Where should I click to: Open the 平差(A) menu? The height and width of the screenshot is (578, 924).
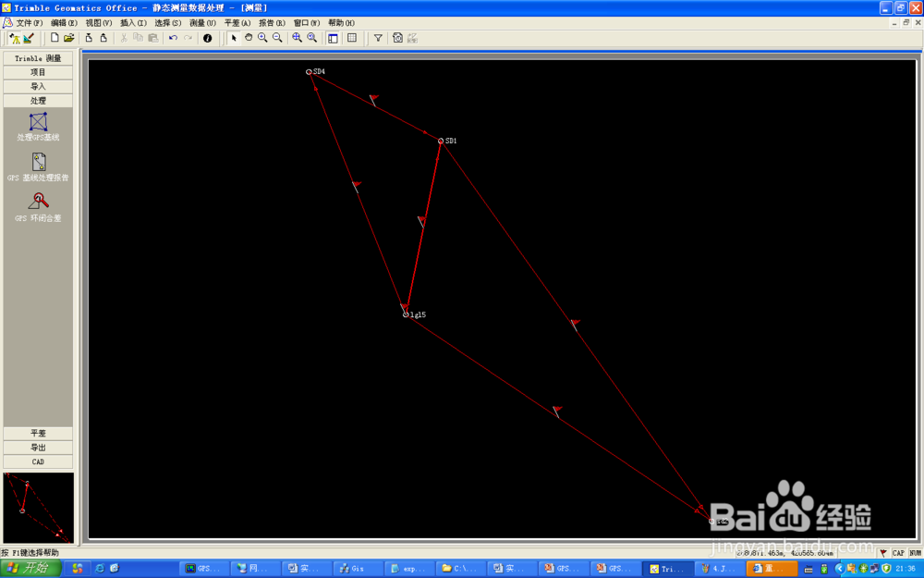[237, 23]
